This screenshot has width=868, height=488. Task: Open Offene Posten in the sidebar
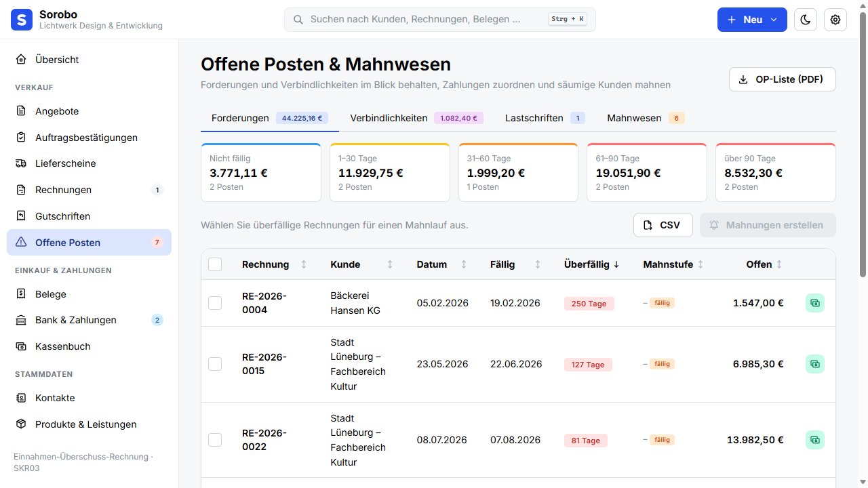(89, 243)
